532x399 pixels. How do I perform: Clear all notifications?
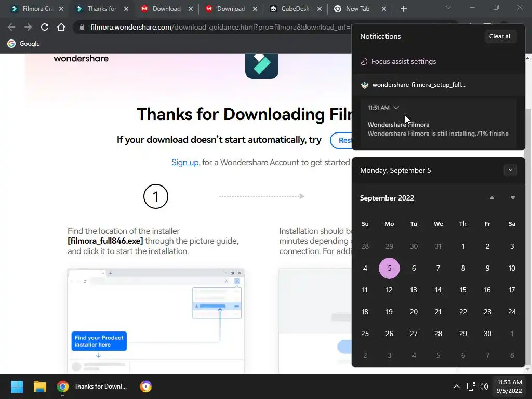click(x=500, y=36)
